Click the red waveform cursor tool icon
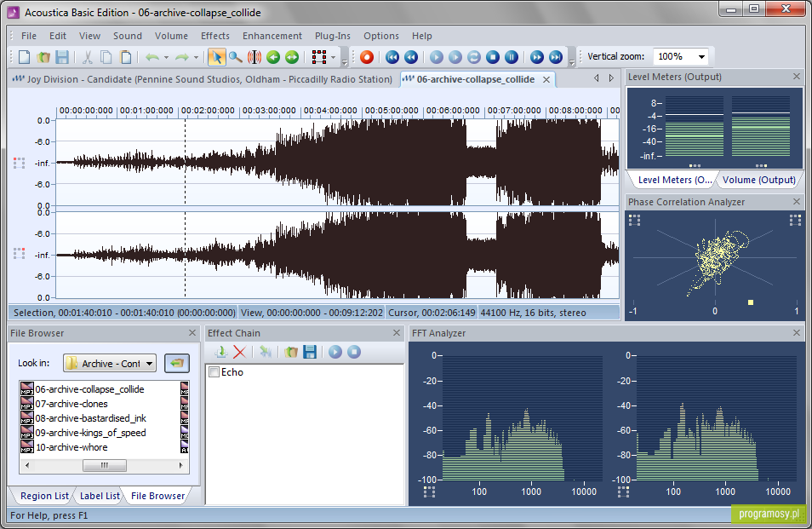812x529 pixels. (254, 56)
